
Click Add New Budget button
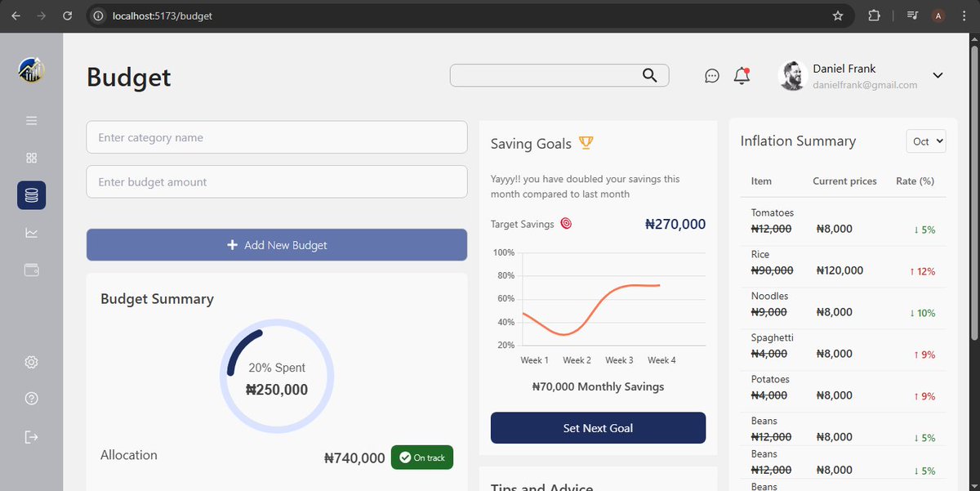(277, 245)
